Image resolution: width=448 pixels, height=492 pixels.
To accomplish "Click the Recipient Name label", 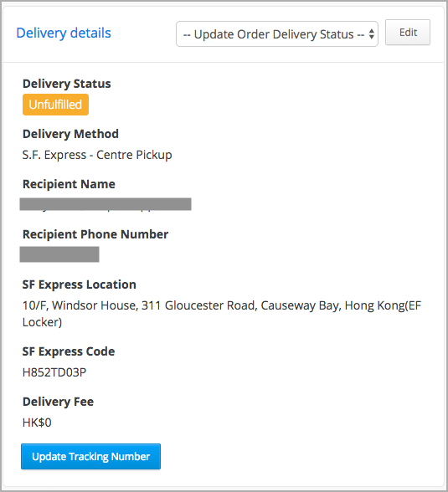I will (69, 184).
